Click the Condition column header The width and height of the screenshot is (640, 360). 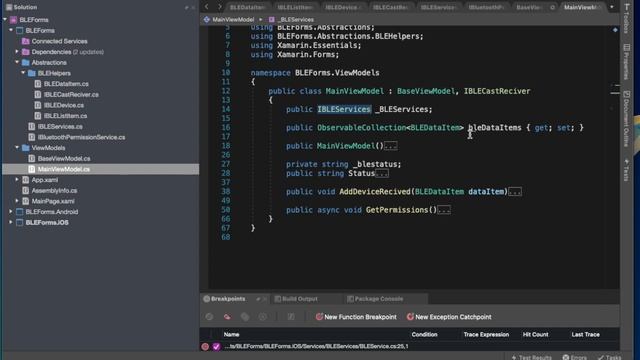tap(424, 334)
